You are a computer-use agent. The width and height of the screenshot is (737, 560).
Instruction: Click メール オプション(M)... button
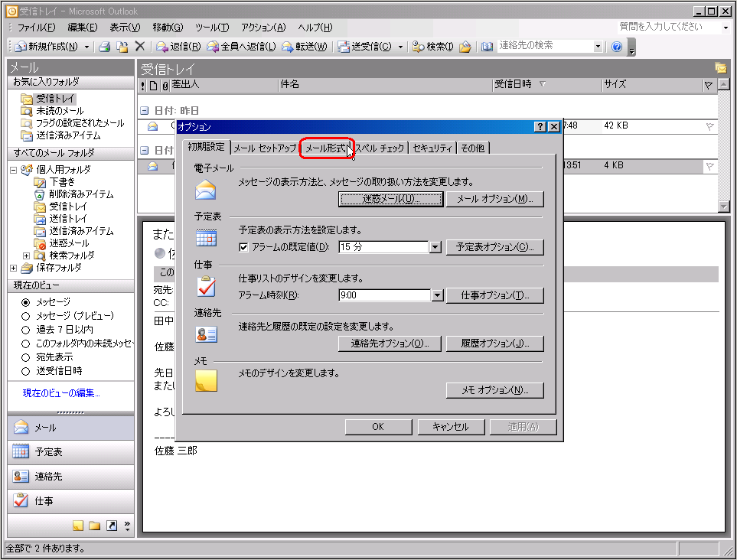click(495, 199)
